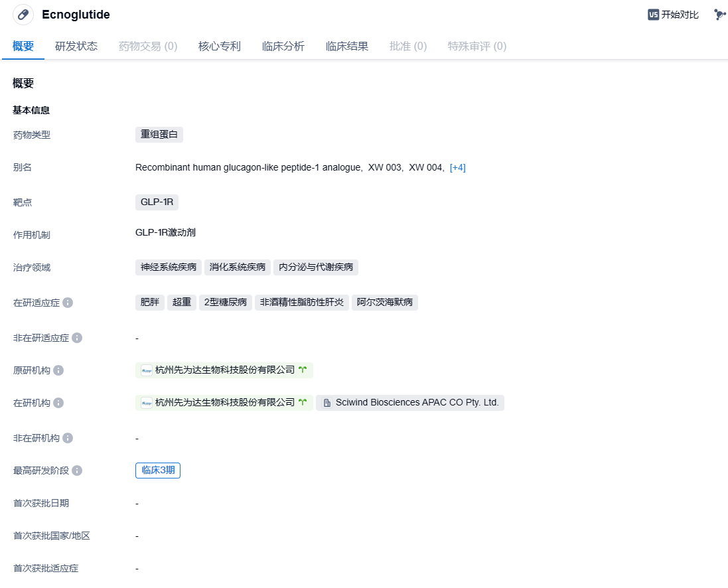Switch to the 研发状态 tab
728x588 pixels.
(x=76, y=46)
